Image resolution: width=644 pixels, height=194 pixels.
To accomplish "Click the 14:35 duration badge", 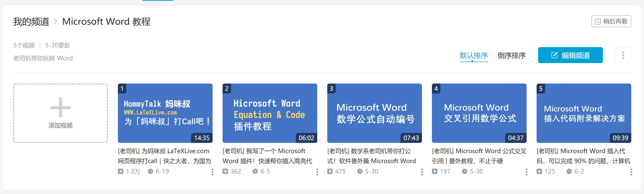I will [x=202, y=138].
